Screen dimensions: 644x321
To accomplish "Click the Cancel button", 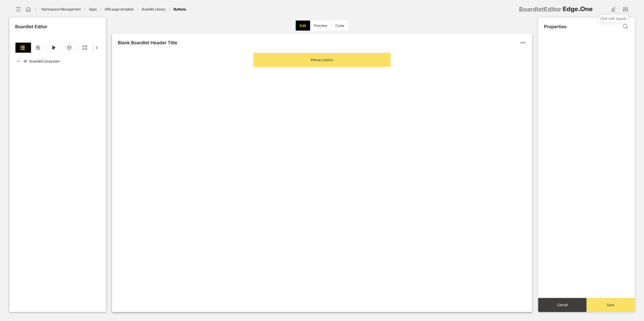I will (x=562, y=305).
